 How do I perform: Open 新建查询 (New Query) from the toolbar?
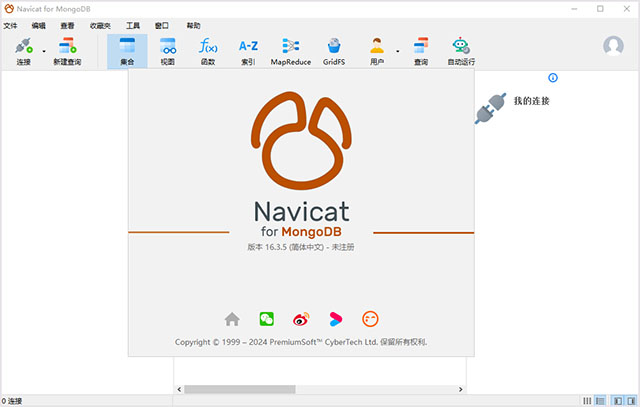(x=67, y=50)
